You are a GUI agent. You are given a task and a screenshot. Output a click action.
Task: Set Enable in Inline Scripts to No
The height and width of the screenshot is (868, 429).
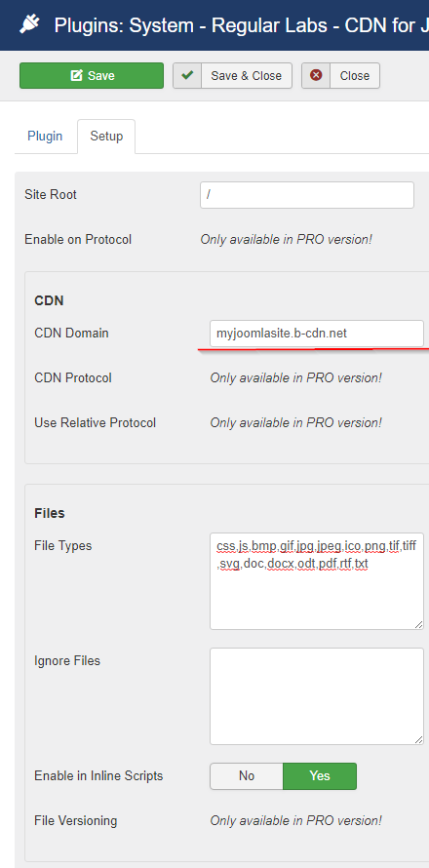[247, 776]
